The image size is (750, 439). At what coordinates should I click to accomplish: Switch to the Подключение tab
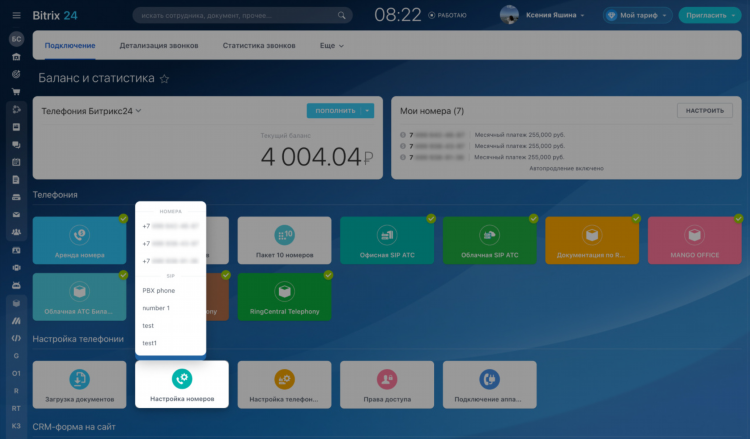pos(70,45)
